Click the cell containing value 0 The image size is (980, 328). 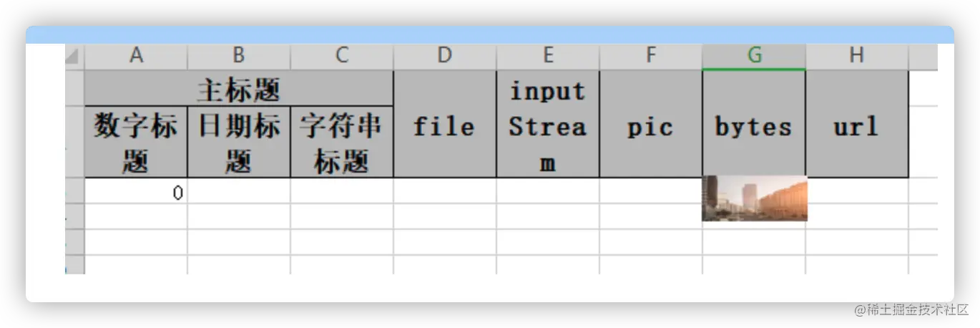pyautogui.click(x=136, y=191)
